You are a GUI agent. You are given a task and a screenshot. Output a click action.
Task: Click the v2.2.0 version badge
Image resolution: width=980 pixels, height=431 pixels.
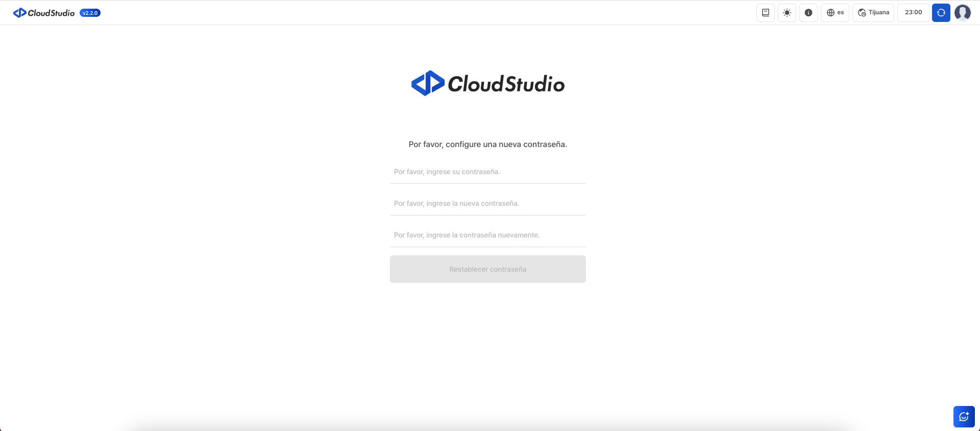90,13
